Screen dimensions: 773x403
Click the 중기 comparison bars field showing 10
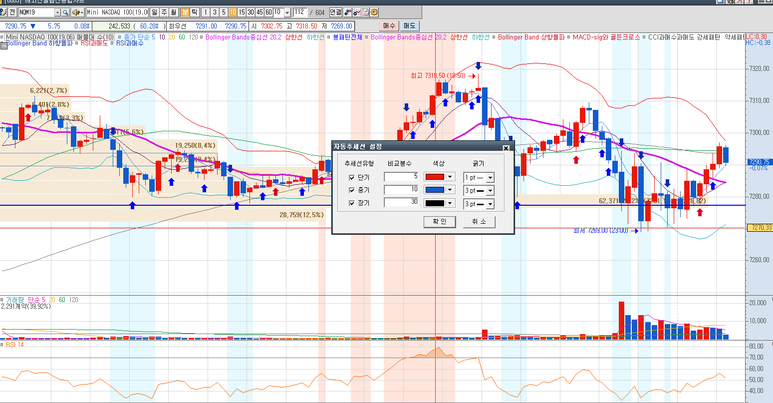click(401, 190)
